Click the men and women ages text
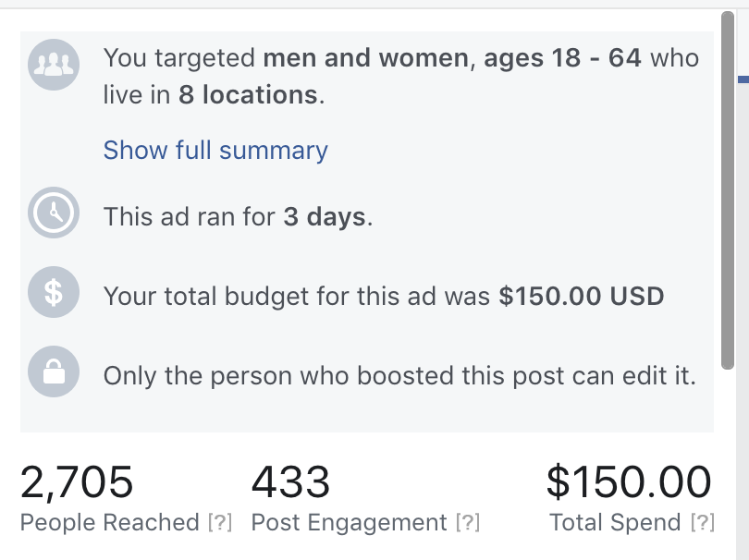Viewport: 749px width, 560px height. tap(452, 58)
